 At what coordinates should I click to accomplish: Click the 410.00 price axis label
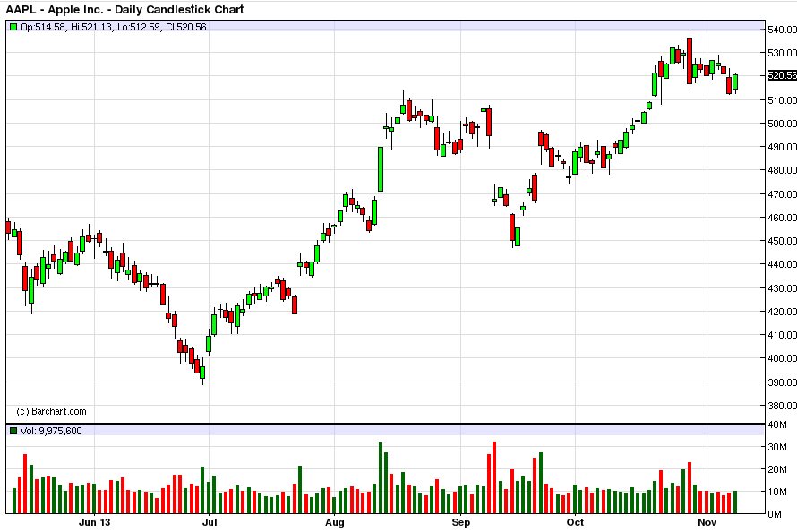(x=783, y=335)
